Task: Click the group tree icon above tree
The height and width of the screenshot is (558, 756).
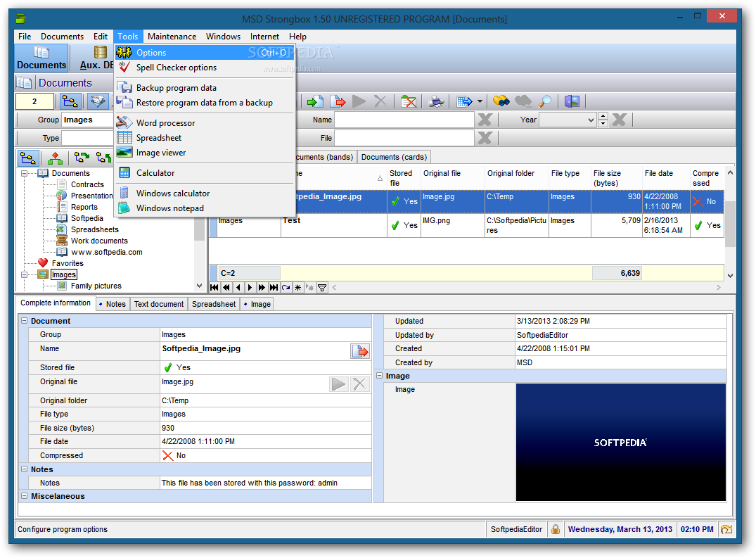Action: tap(28, 158)
